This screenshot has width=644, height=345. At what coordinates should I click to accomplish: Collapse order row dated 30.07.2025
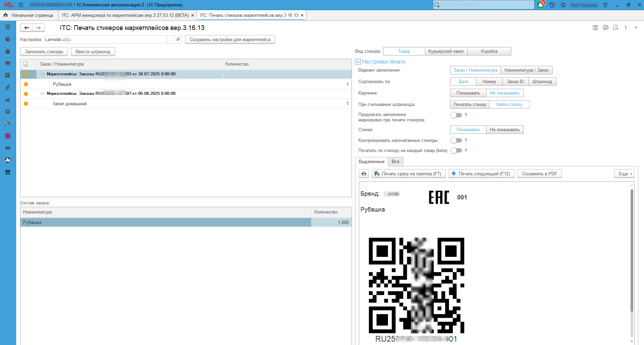tap(42, 74)
